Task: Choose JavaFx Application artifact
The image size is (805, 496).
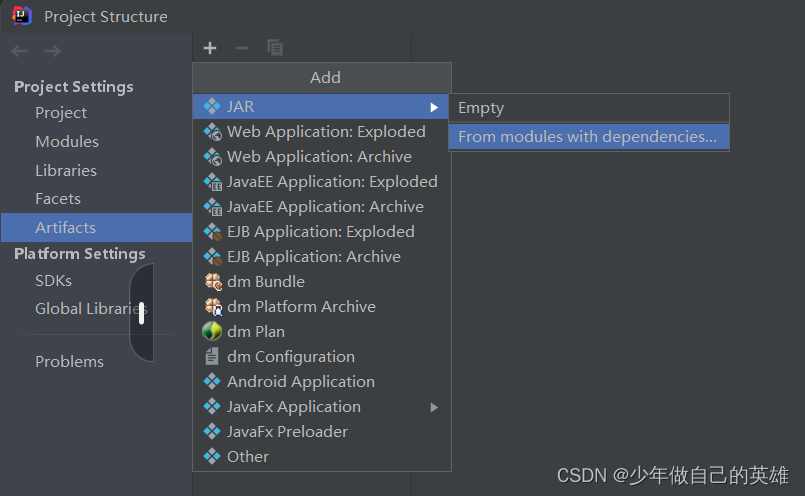Action: 322,407
